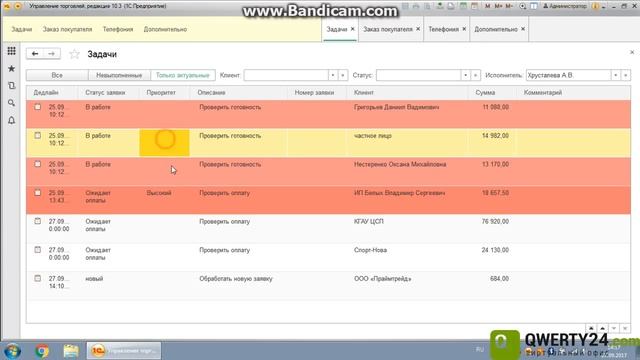
Task: Expand the Клиент dropdown arrow
Action: point(333,75)
